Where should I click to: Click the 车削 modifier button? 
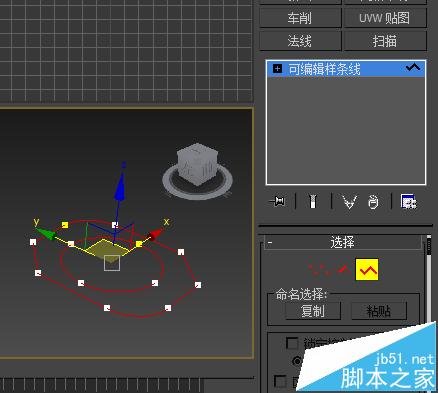click(x=300, y=18)
